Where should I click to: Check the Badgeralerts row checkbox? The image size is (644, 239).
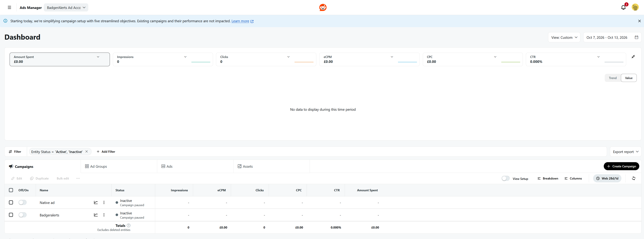[11, 215]
